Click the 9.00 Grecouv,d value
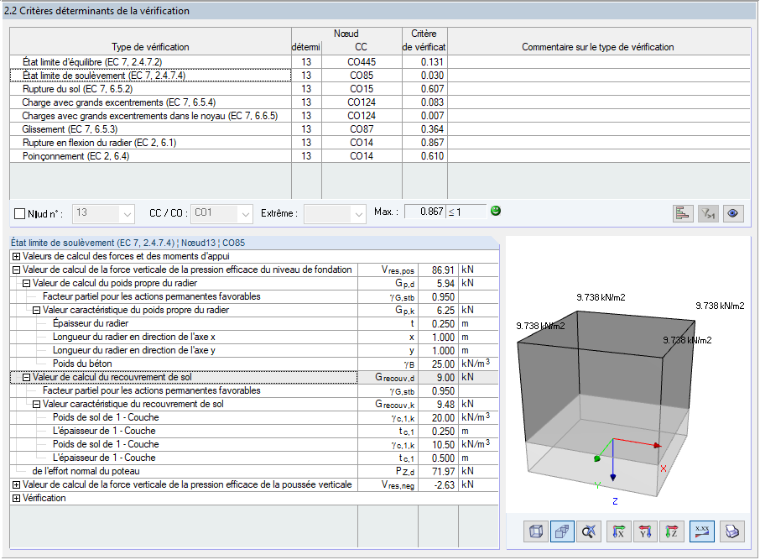 point(438,377)
